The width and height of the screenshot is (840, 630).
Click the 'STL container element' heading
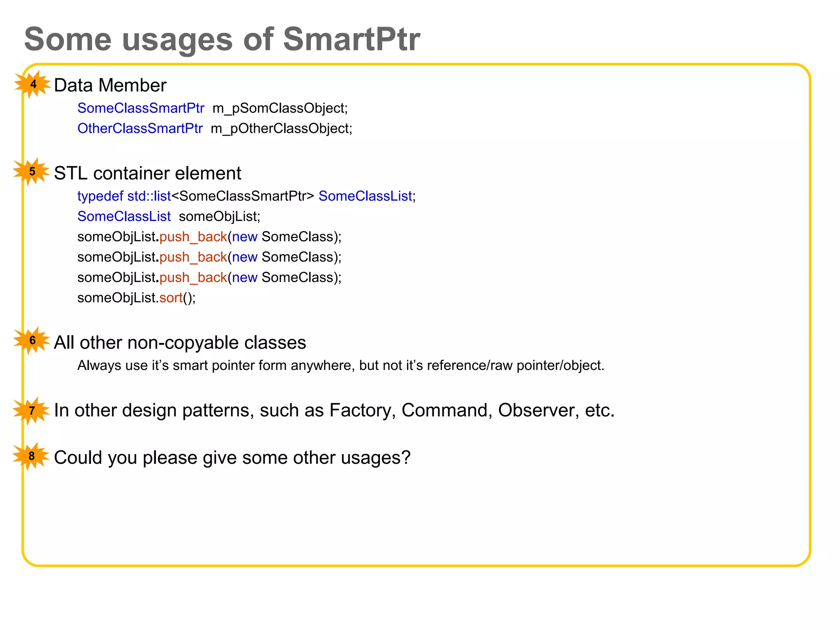[147, 173]
